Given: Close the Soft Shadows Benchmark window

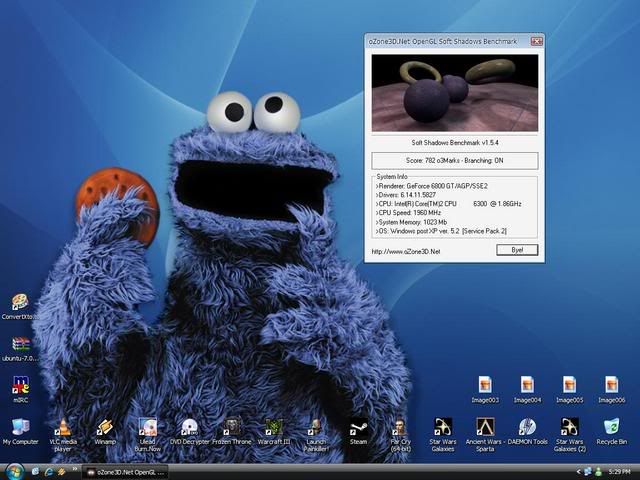Looking at the screenshot, I should (536, 41).
